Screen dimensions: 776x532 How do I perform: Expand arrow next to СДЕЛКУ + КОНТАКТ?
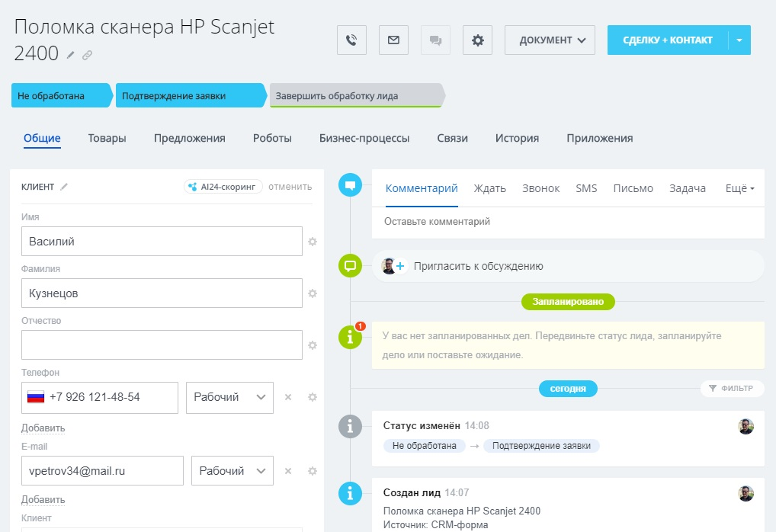pyautogui.click(x=739, y=40)
